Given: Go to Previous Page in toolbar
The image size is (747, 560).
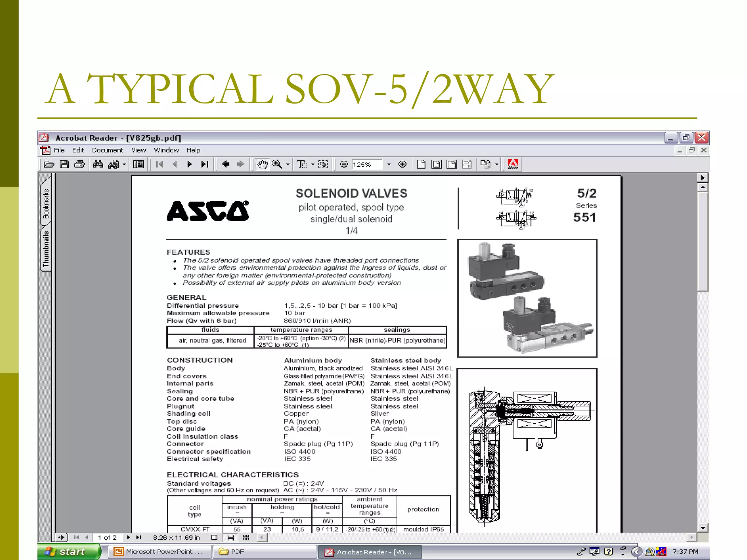Looking at the screenshot, I should (x=175, y=164).
